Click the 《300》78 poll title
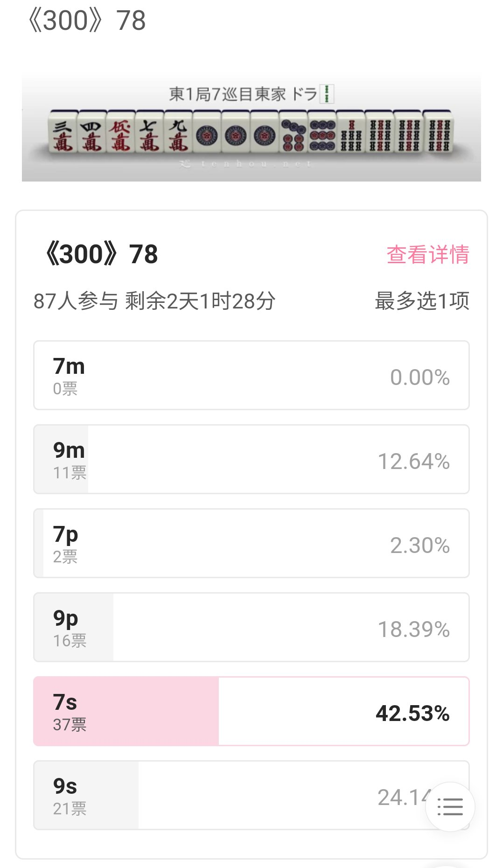The image size is (503, 868). 99,254
